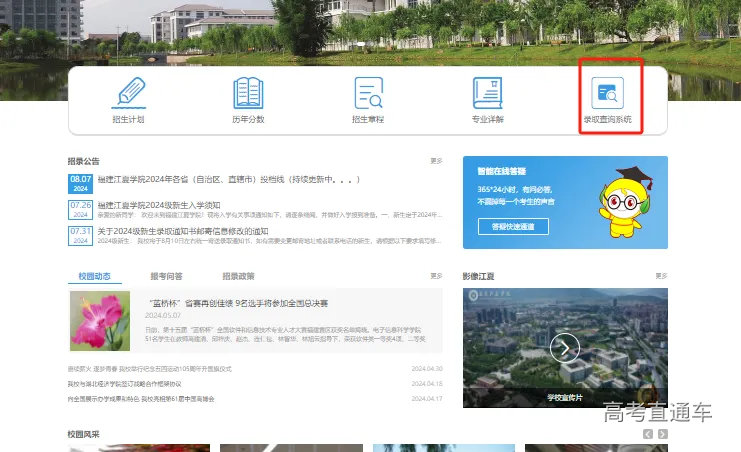Click the 学校宣传片 caption under the video
This screenshot has width=741, height=452.
[x=565, y=398]
